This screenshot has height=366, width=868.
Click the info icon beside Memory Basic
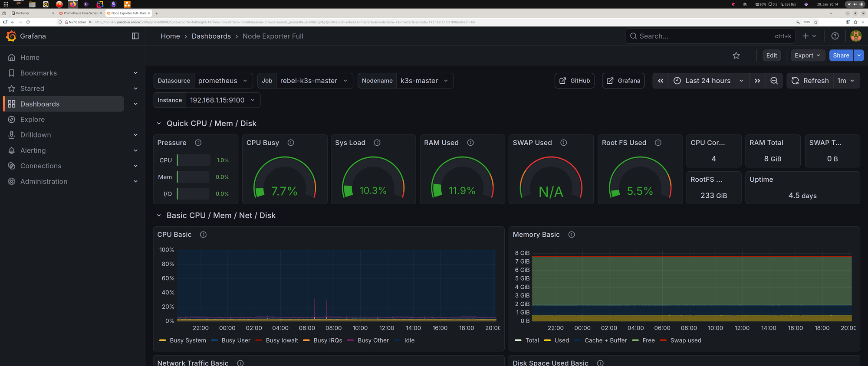572,235
